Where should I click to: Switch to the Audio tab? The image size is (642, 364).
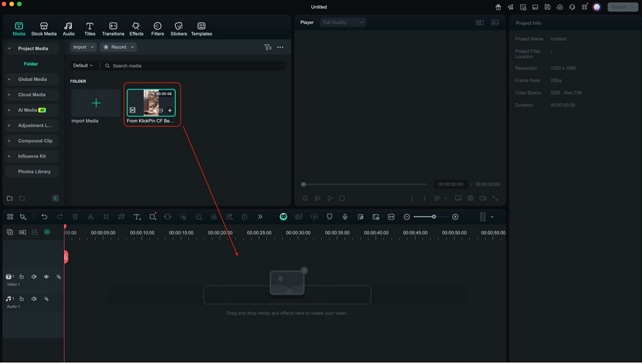[x=68, y=29]
